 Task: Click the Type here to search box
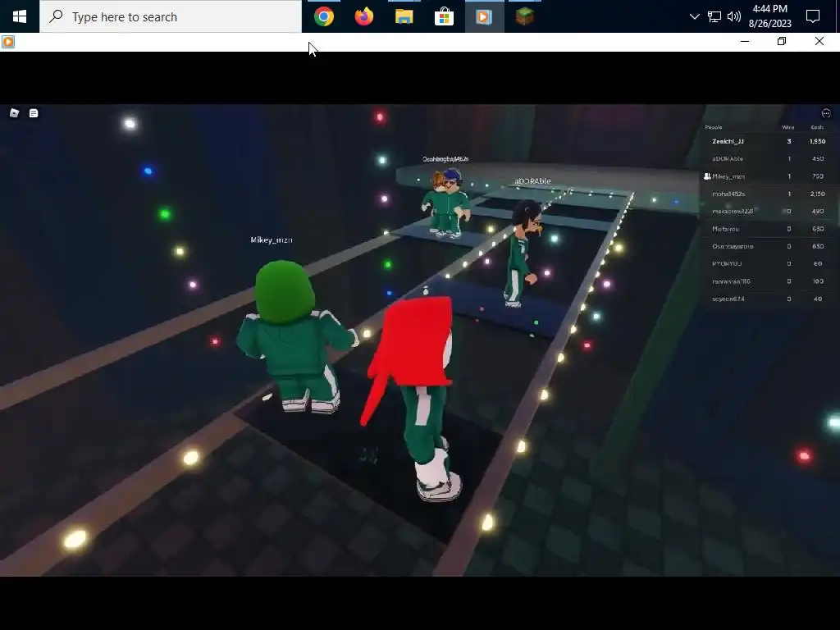(171, 16)
